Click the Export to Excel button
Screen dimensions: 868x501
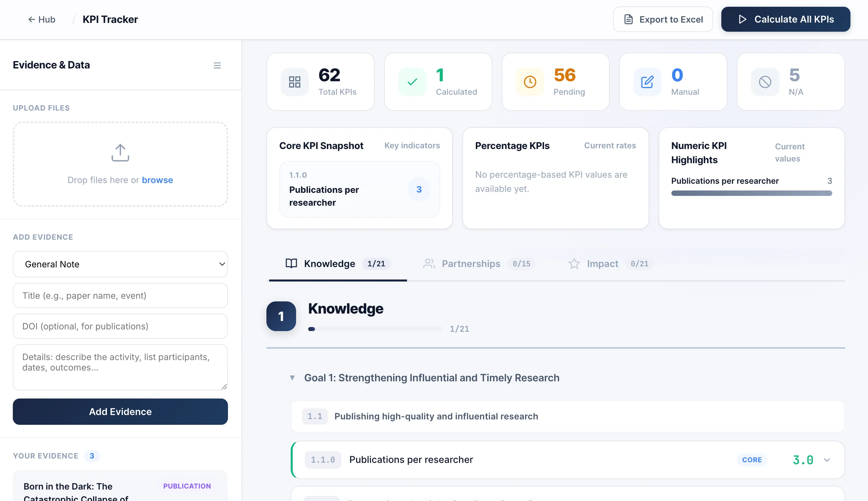[x=663, y=20]
